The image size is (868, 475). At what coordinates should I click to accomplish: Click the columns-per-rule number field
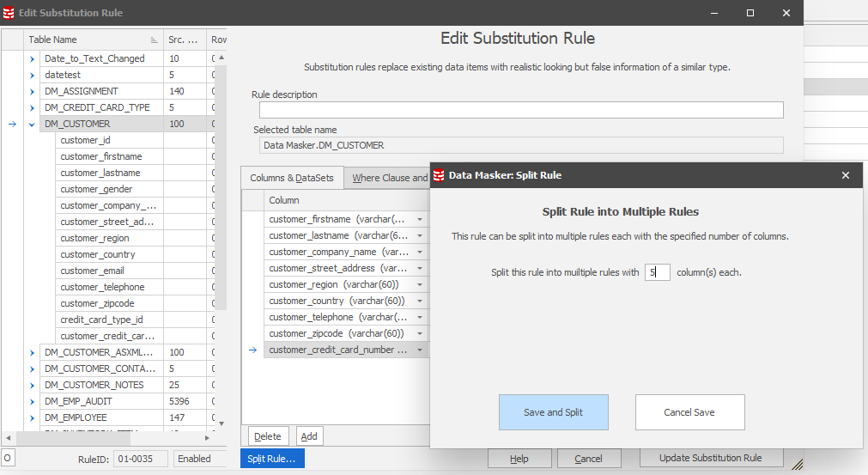657,272
